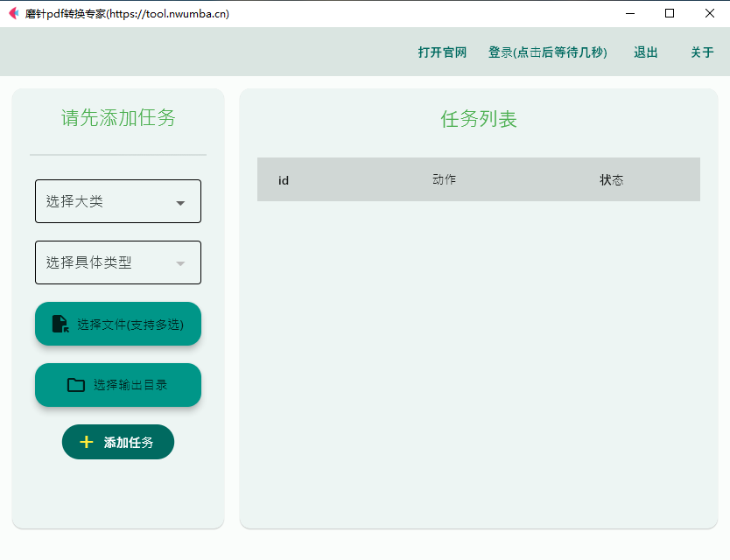This screenshot has width=730, height=560.
Task: Click the file icon on 选择文件 button
Action: pos(60,324)
